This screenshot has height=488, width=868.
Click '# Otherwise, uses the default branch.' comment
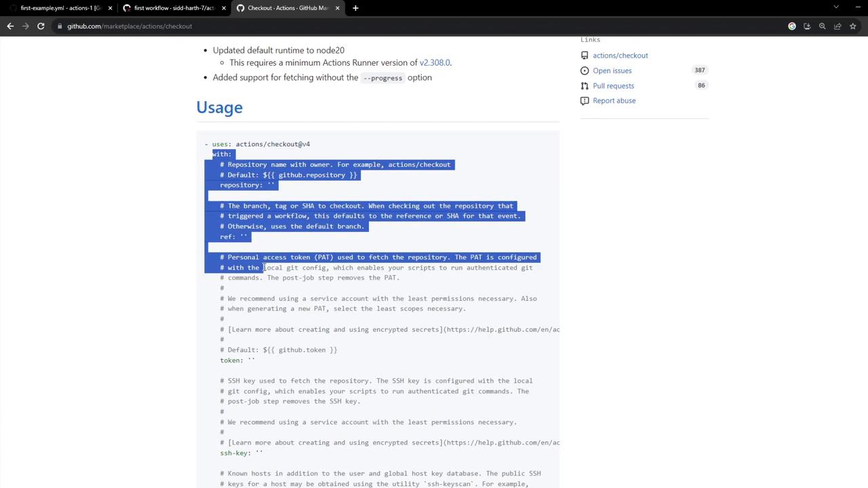point(292,226)
